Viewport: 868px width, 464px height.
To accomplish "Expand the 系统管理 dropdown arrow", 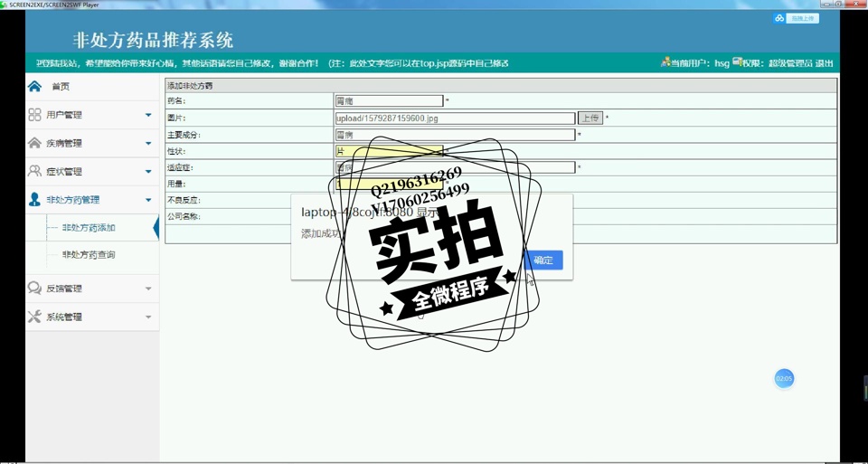I will tap(148, 317).
